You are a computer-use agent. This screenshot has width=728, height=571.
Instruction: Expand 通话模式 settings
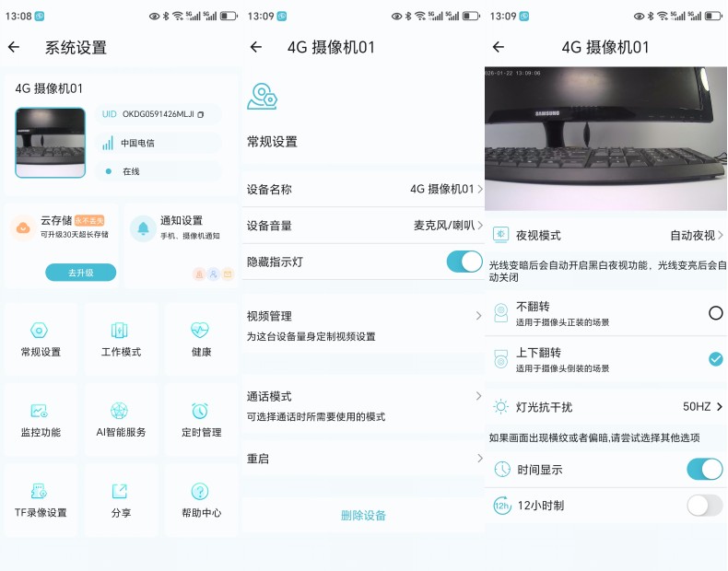tap(363, 406)
